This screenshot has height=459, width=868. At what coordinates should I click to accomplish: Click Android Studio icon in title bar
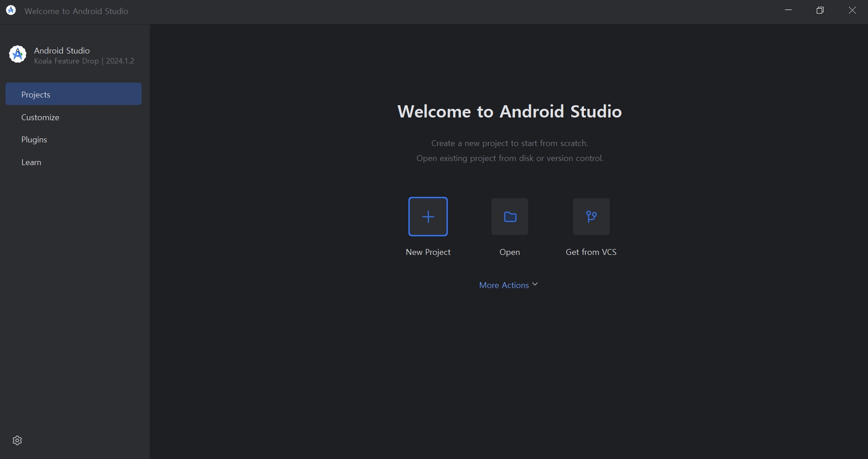pos(11,10)
